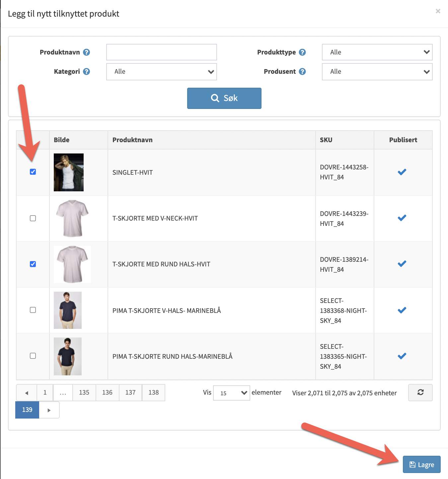Check the PIMA T-SKJORTE V-HALS- MARINEBLÅ row
Viewport: 448px width, 479px height.
coord(33,310)
